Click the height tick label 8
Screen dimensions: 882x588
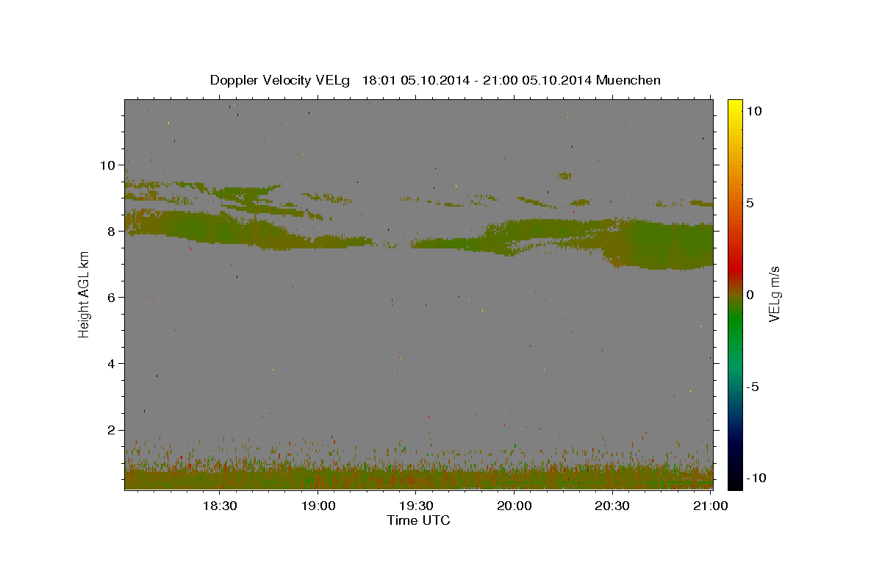pos(111,232)
